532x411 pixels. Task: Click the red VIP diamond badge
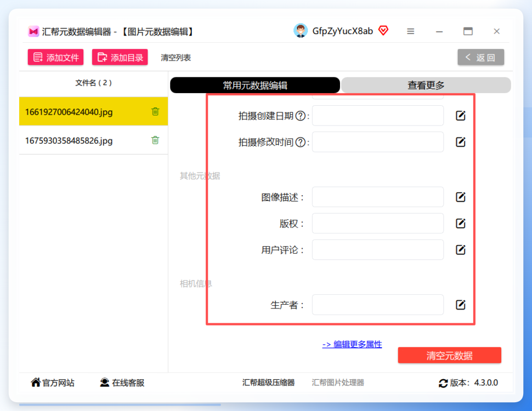coord(383,31)
